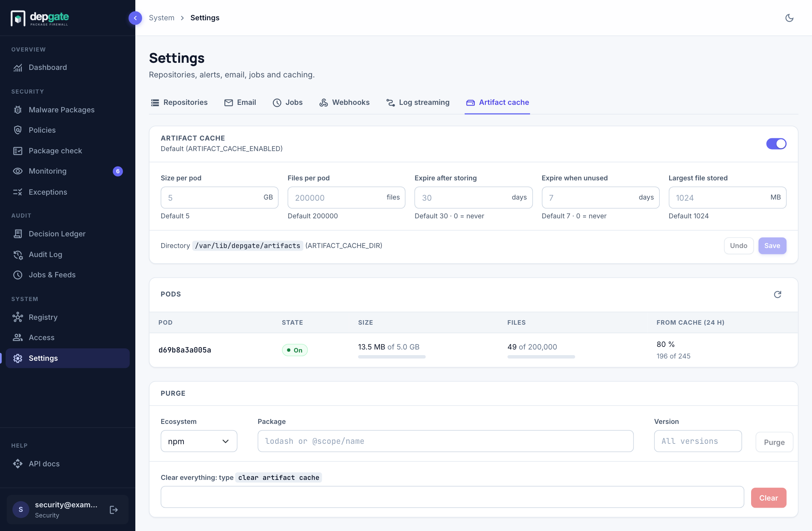Focus the Expire when unused field
Image resolution: width=812 pixels, height=531 pixels.
click(600, 198)
